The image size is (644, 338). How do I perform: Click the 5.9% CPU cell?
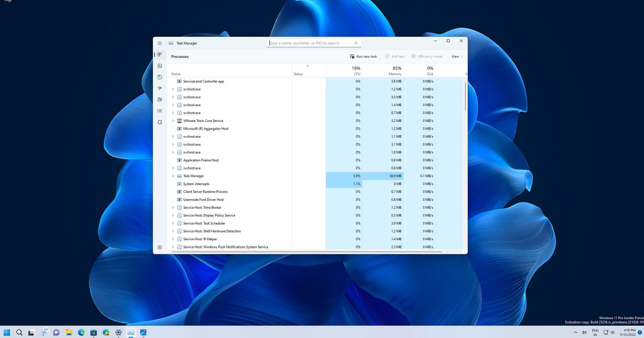pos(344,176)
